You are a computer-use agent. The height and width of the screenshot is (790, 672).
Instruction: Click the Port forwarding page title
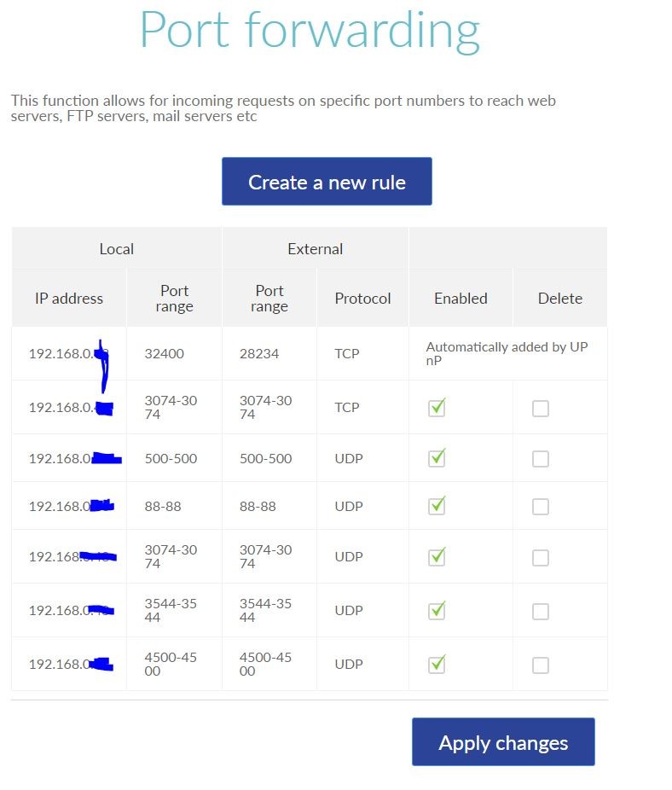310,29
